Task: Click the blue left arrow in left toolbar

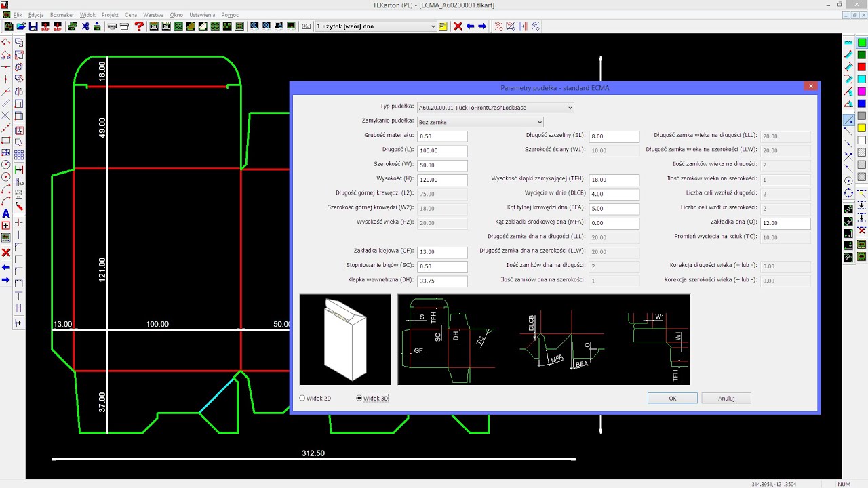Action: (6, 267)
